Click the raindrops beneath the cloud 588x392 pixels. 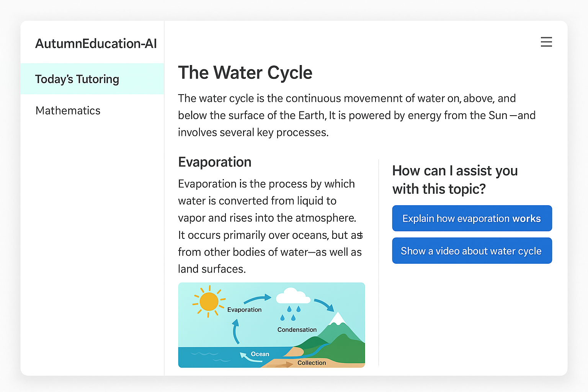point(291,313)
